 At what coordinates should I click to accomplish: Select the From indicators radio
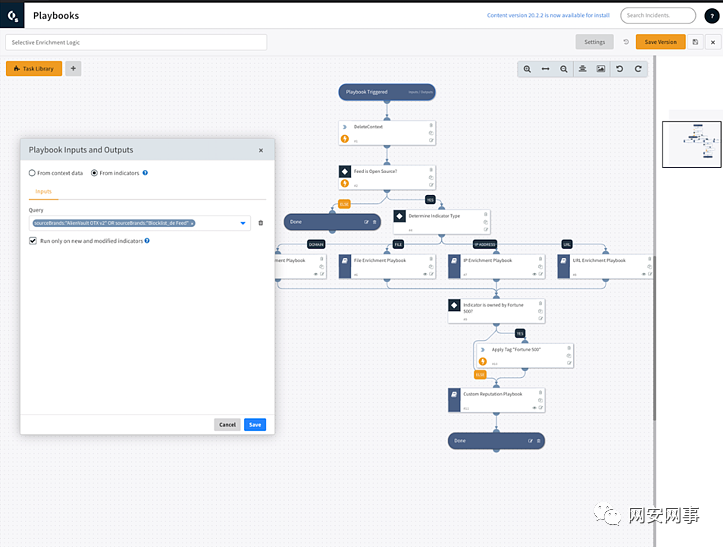click(94, 173)
